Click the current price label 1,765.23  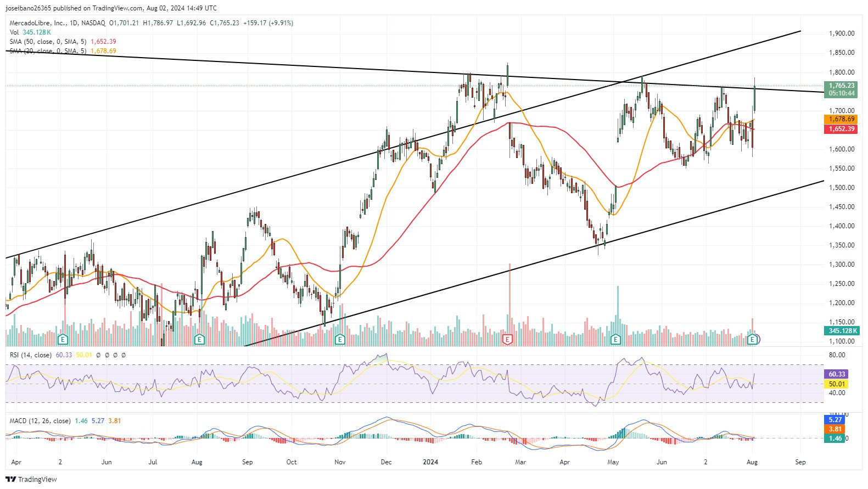point(841,86)
